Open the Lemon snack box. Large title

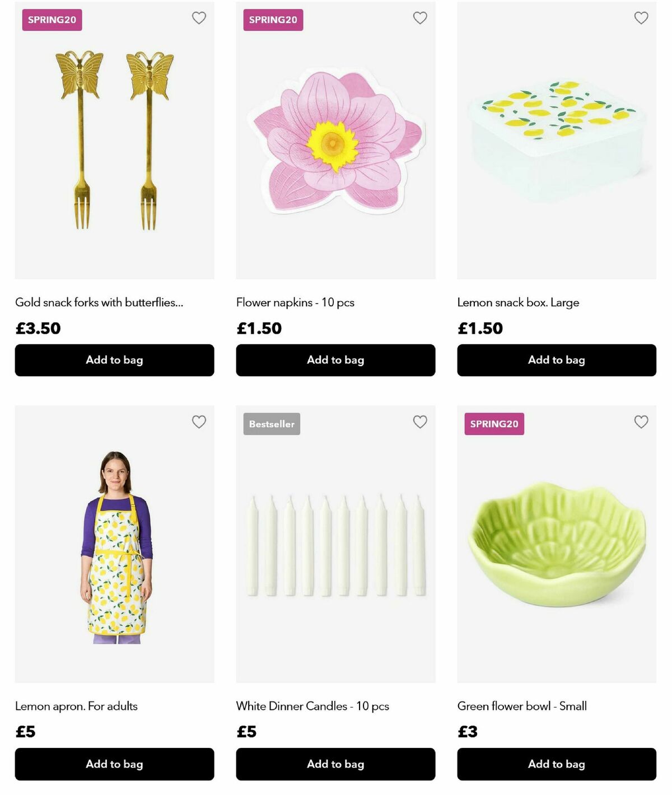click(518, 302)
